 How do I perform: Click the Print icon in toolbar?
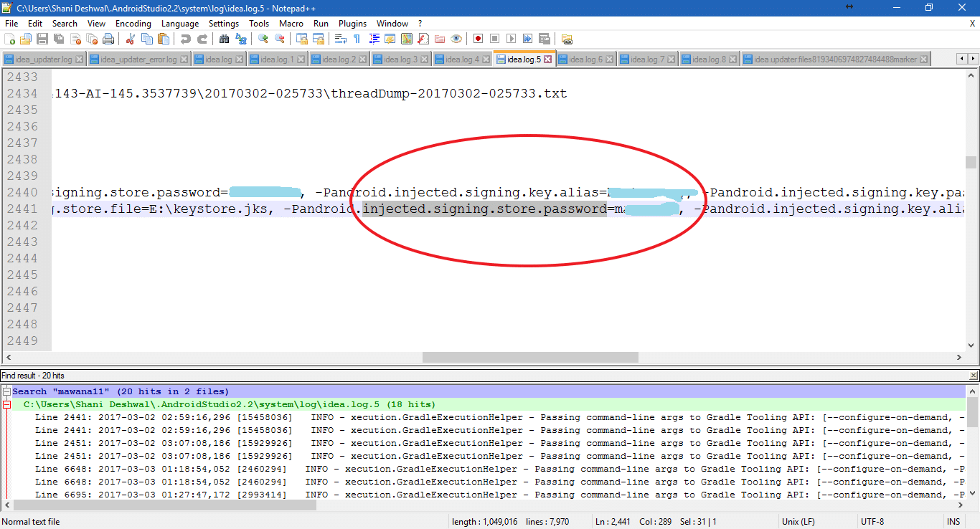[108, 39]
